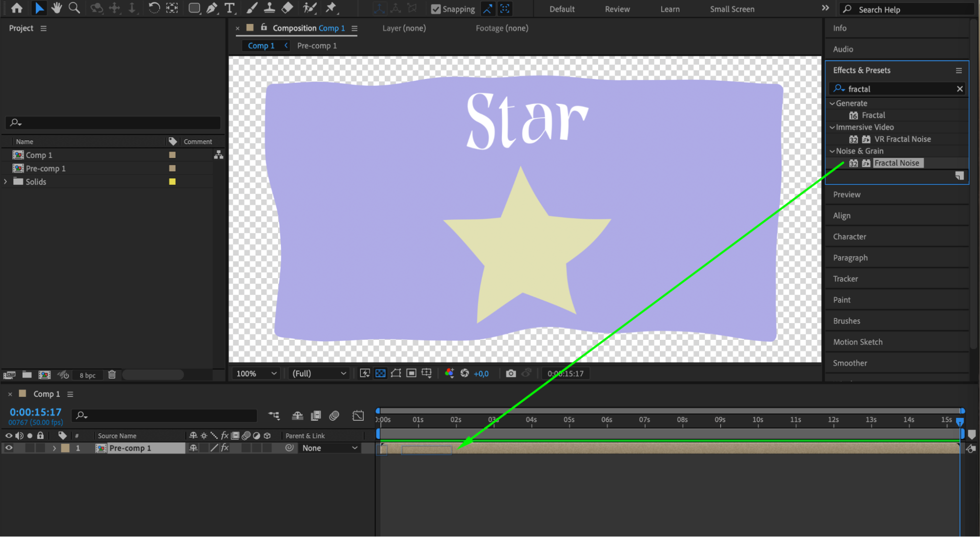980x537 pixels.
Task: Open the 100% magnification dropdown
Action: point(256,373)
